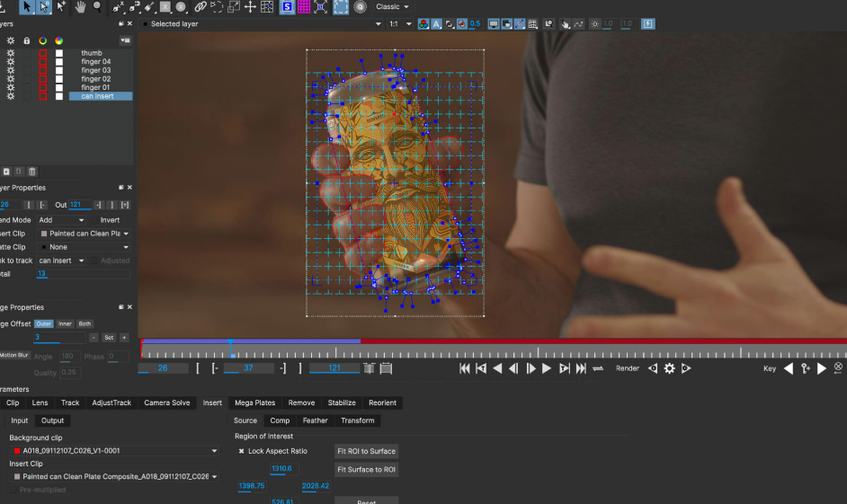
Task: Toggle Lock Aspect Ratio checkbox
Action: pos(242,451)
